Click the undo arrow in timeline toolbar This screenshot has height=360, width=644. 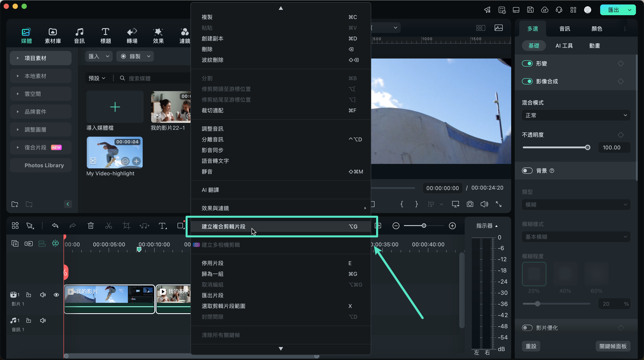click(x=55, y=226)
